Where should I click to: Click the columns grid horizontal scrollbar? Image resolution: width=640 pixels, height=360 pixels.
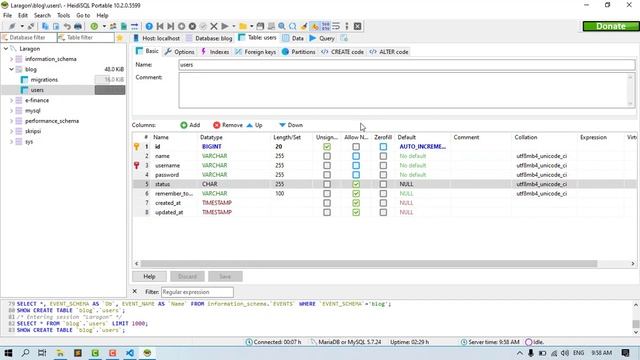(369, 264)
